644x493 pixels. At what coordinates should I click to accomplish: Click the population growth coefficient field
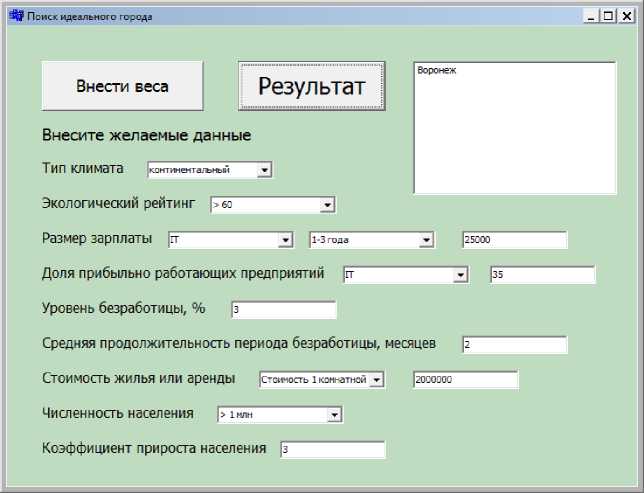pos(332,450)
